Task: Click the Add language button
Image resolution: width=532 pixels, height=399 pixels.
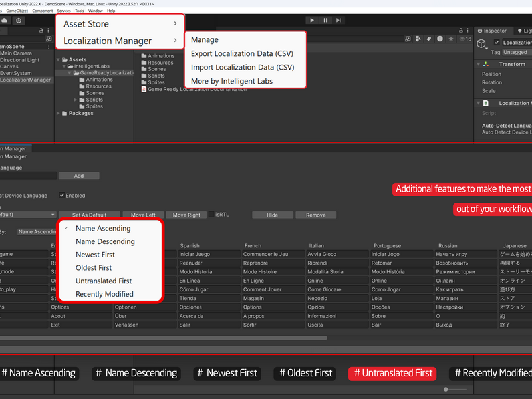Action: pos(79,176)
